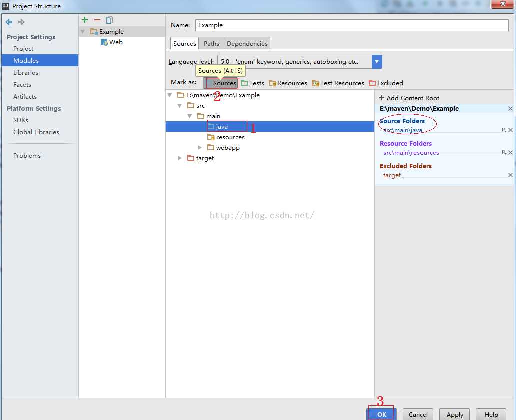Mark folder as Resources

tap(288, 83)
